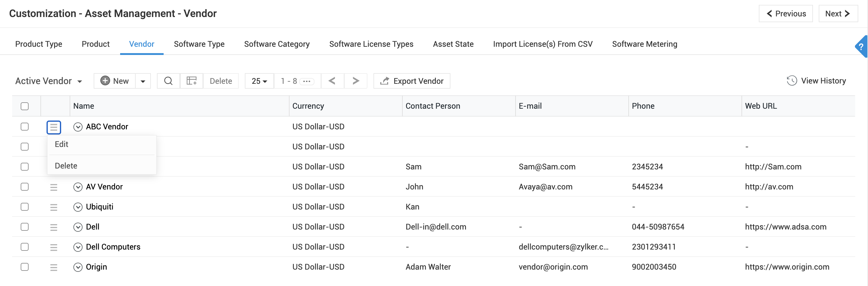Image resolution: width=868 pixels, height=286 pixels.
Task: Switch to the Software Type tab
Action: 199,44
